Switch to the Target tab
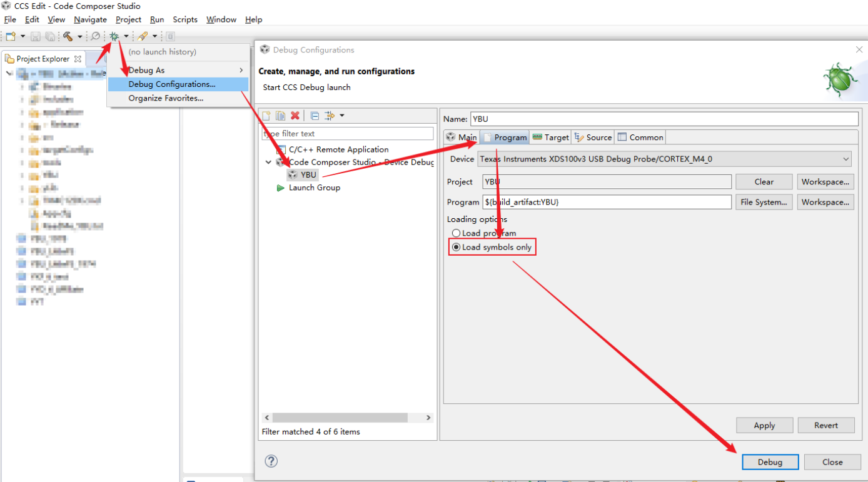Viewport: 868px width, 482px height. pos(550,137)
